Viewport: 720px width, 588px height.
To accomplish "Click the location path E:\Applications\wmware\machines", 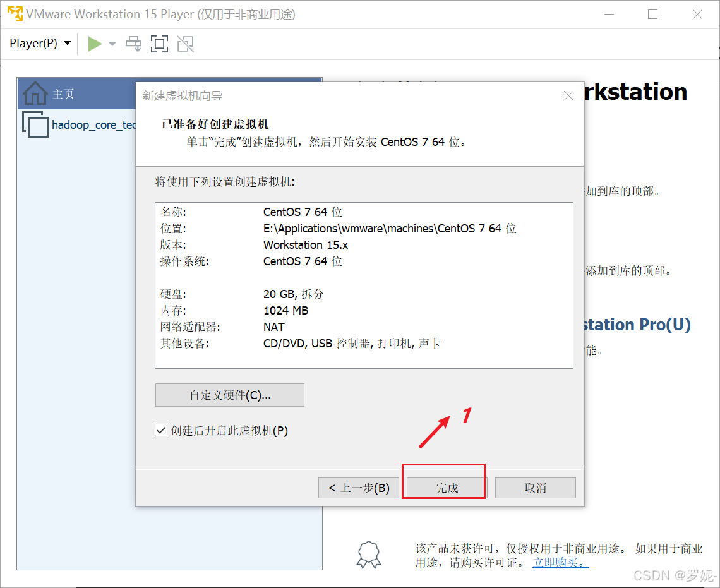I will [x=390, y=229].
